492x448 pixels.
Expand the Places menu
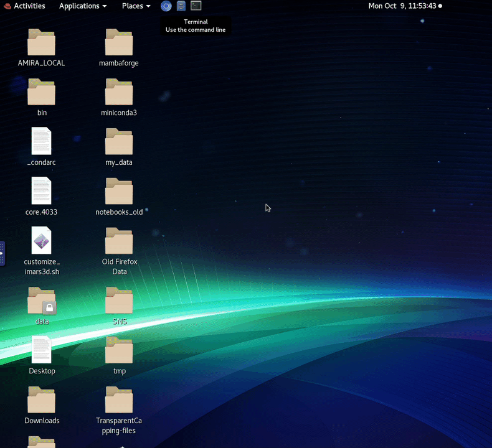tap(136, 6)
